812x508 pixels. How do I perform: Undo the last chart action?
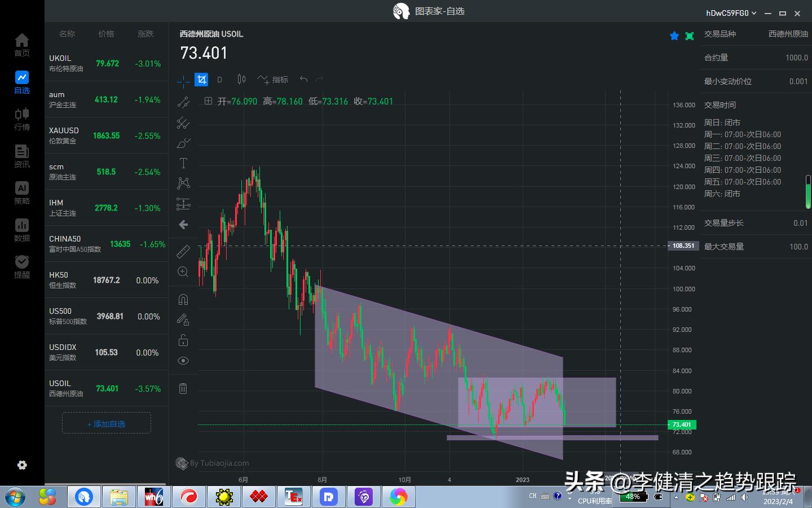click(303, 80)
